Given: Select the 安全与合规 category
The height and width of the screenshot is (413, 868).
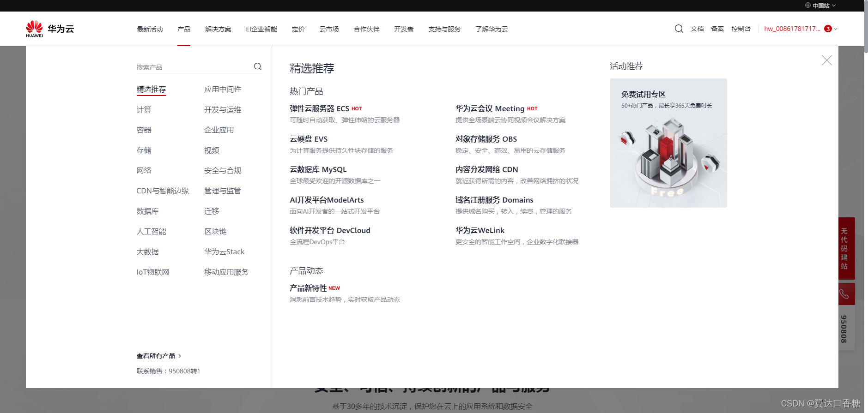Looking at the screenshot, I should (223, 171).
